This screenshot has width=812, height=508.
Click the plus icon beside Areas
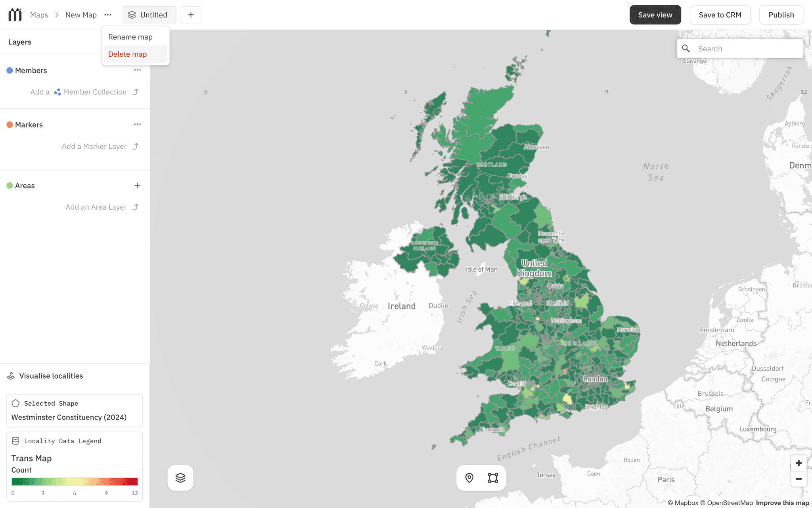tap(137, 185)
